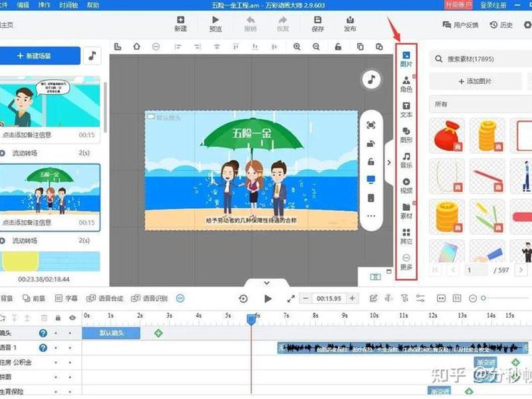Click the blue playhead marker on timeline
The height and width of the screenshot is (399, 532).
coord(251,320)
